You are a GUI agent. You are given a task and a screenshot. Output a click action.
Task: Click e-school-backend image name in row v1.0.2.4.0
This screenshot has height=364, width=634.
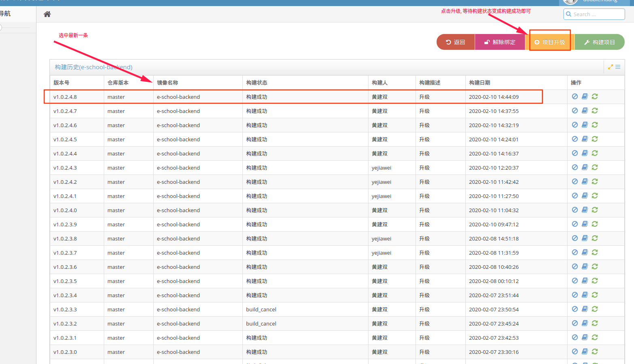coord(178,210)
